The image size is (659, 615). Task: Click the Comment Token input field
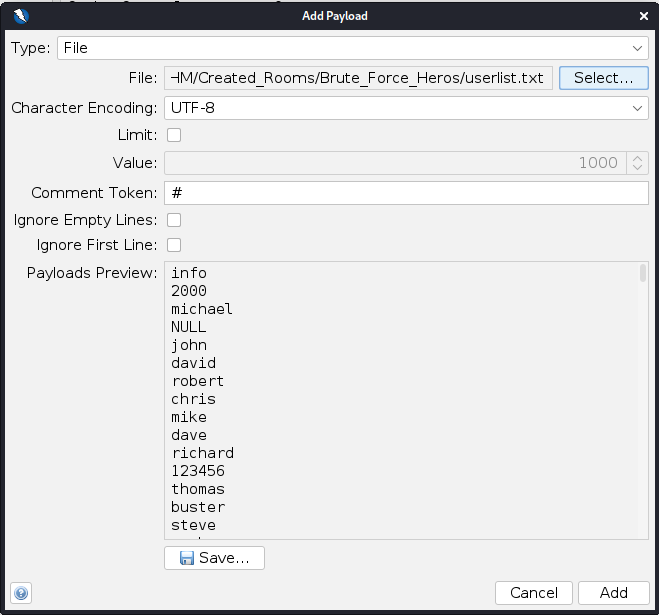click(405, 193)
